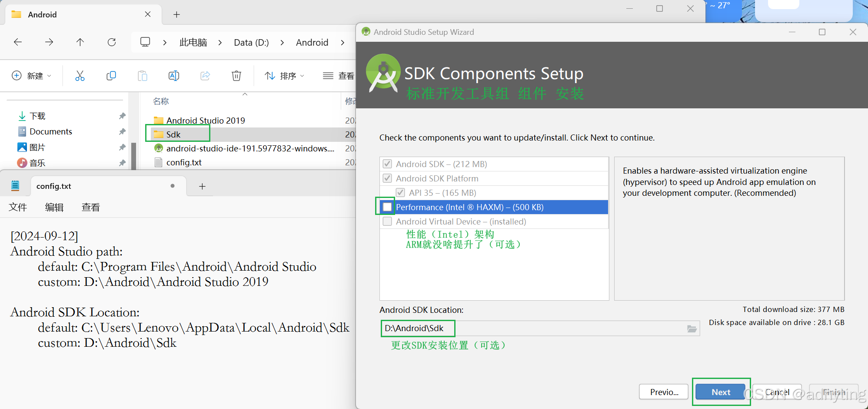Click the Paste icon in Explorer toolbar
The width and height of the screenshot is (868, 409).
(x=143, y=76)
